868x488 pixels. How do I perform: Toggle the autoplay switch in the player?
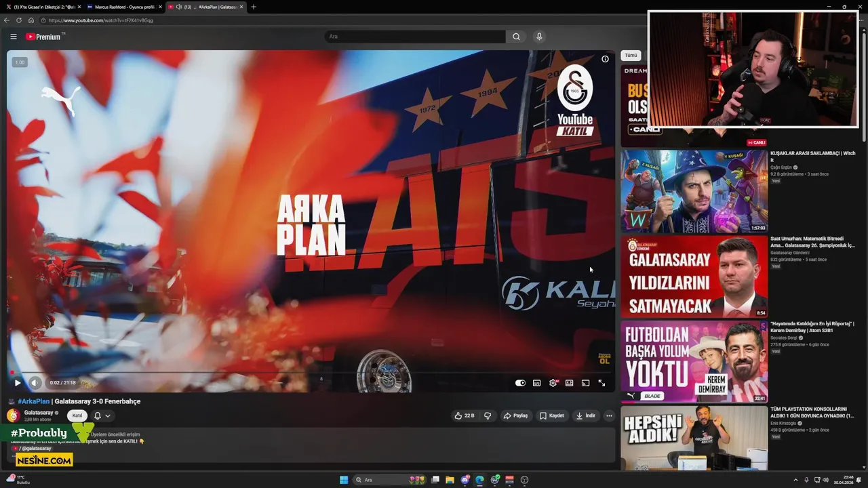[x=520, y=383]
